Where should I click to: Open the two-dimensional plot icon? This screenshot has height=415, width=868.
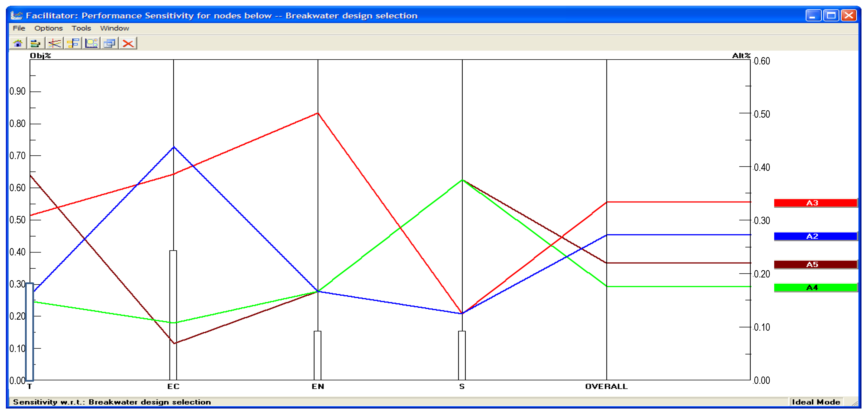coord(91,43)
